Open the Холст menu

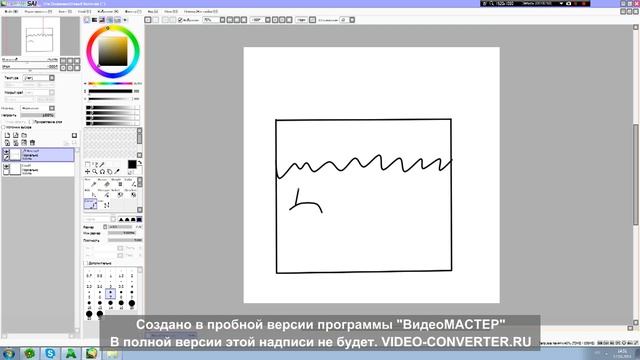(x=65, y=11)
